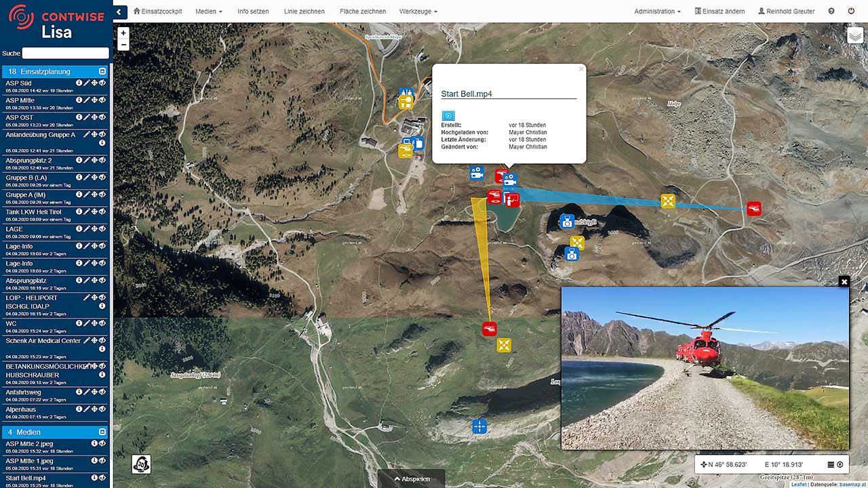Zoom in on the map
This screenshot has width=868, height=488.
click(x=123, y=33)
